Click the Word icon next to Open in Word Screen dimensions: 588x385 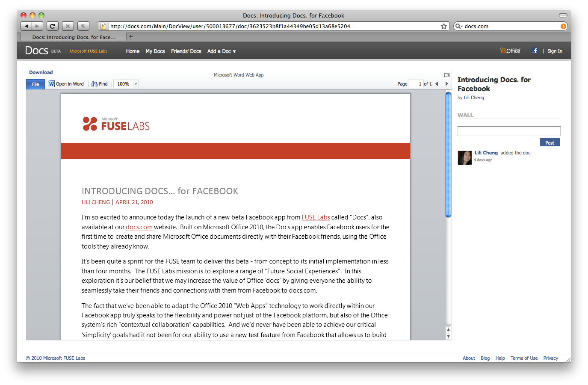(51, 84)
